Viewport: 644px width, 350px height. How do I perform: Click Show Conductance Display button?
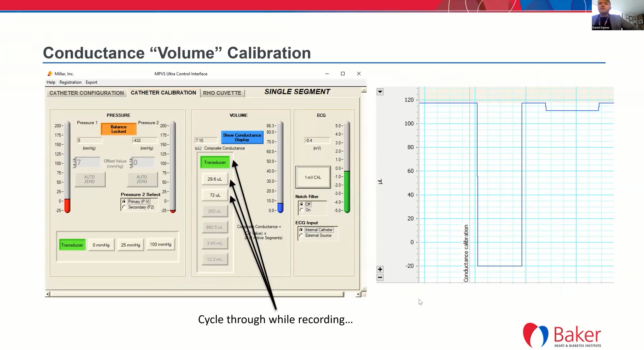242,137
